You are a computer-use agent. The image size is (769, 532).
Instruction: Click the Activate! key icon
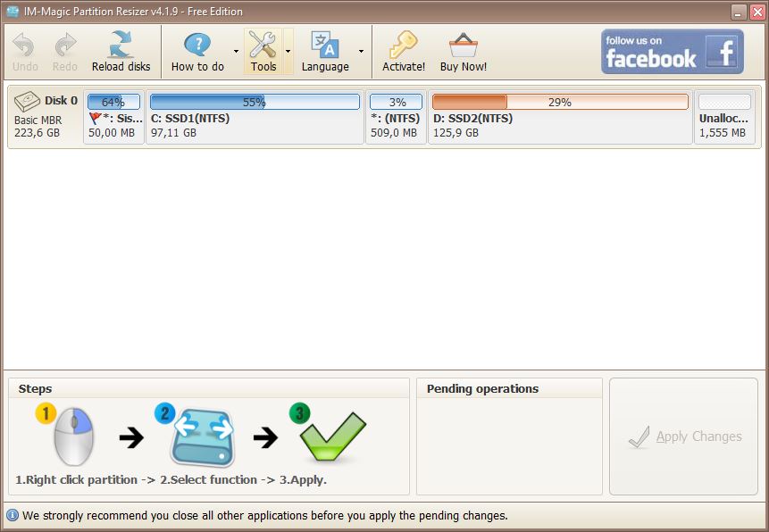(403, 45)
